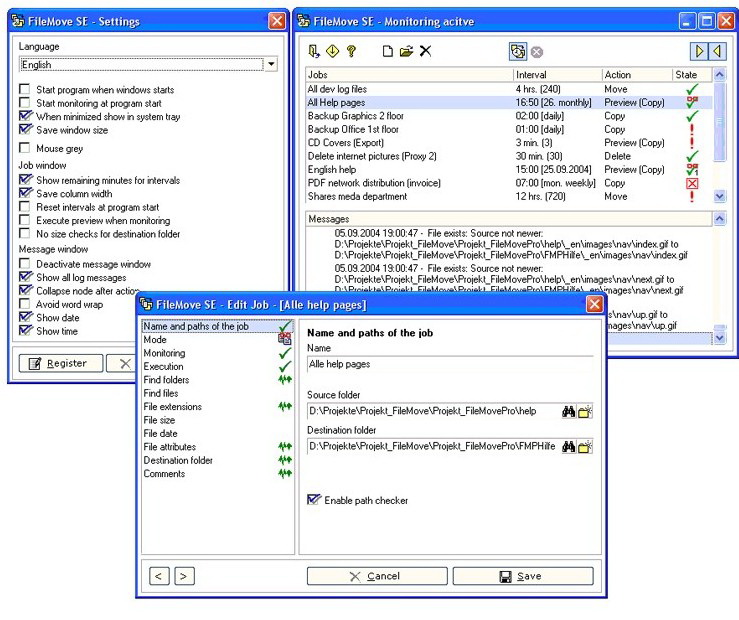Delete job using black X toolbar icon

click(426, 51)
